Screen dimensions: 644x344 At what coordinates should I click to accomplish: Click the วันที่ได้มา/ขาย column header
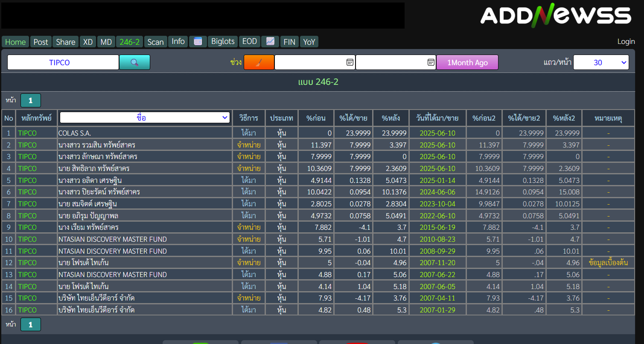(437, 118)
